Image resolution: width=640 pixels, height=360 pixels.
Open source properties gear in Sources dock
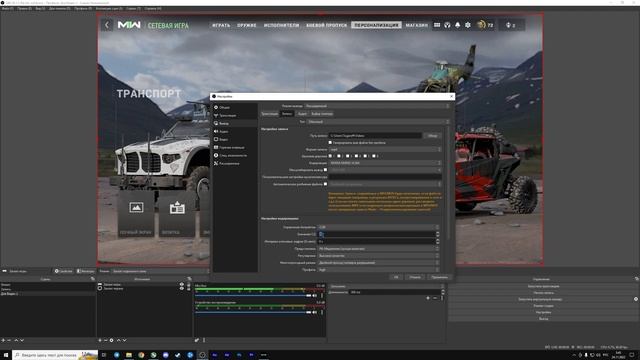point(111,340)
